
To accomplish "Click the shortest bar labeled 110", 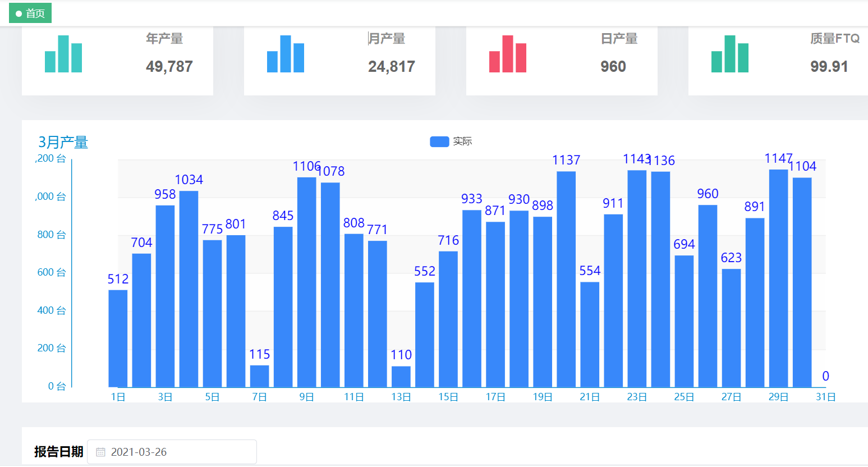I will [401, 376].
